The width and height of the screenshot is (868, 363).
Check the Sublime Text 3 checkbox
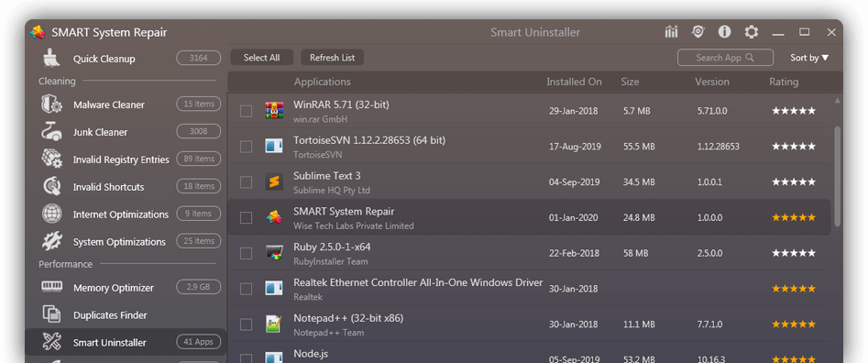[246, 182]
